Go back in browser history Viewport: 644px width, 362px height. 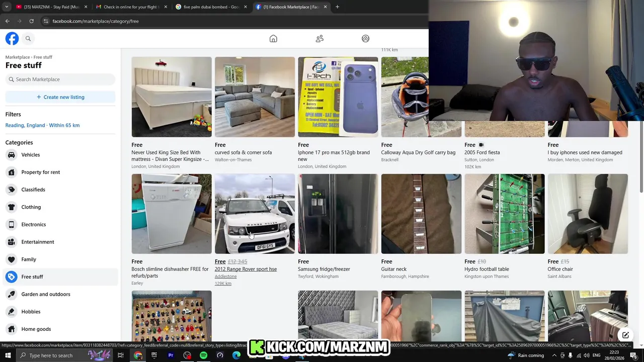click(x=7, y=21)
